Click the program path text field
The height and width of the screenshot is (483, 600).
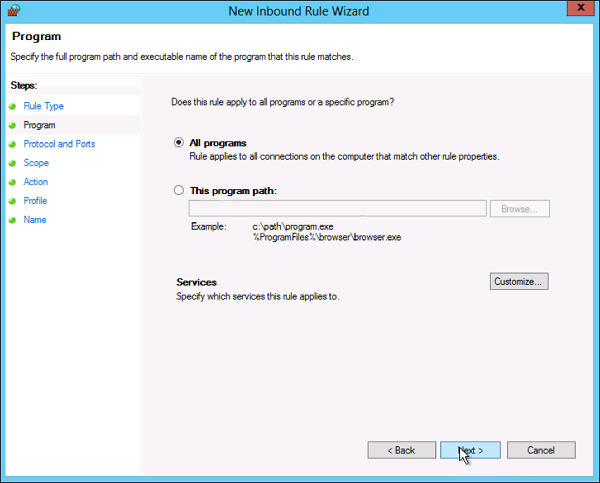coord(337,209)
